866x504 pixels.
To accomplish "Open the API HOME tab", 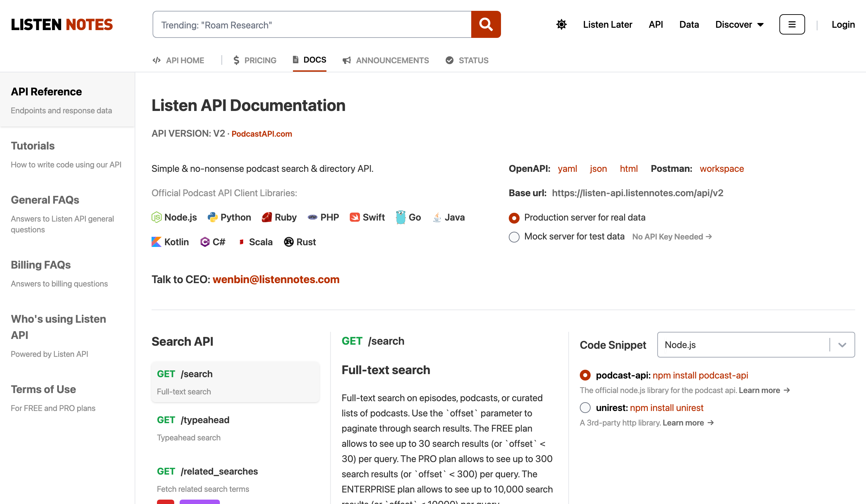I will click(178, 60).
